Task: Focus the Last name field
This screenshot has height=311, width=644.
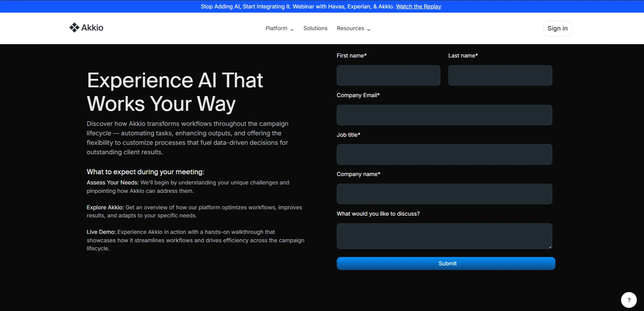Action: pos(500,75)
